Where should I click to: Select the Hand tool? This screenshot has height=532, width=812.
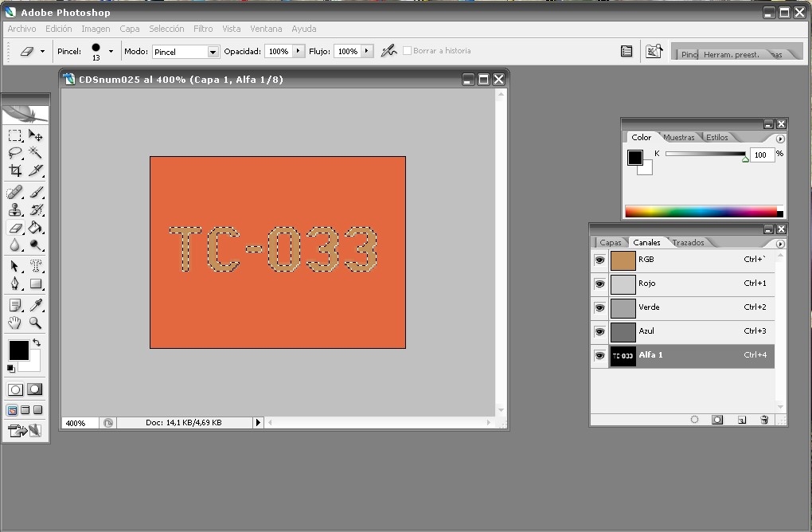pyautogui.click(x=15, y=323)
